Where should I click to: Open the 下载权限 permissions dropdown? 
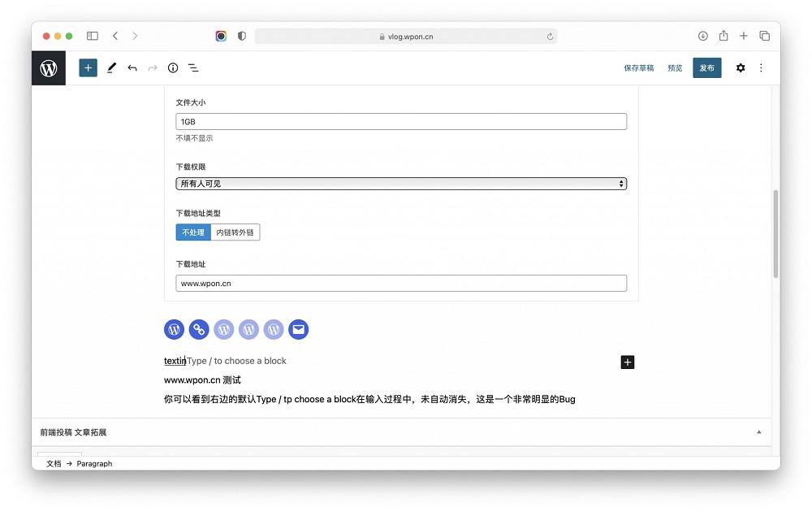[400, 184]
